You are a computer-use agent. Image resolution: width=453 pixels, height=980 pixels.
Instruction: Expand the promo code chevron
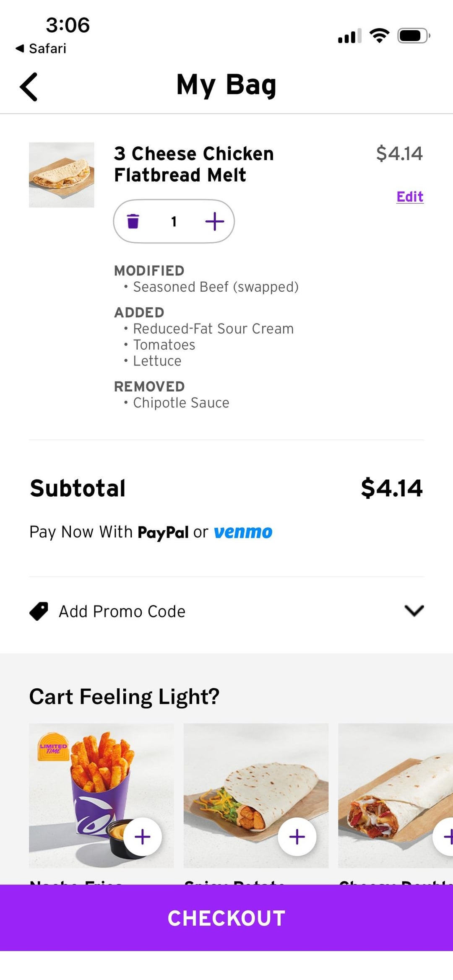pyautogui.click(x=414, y=611)
